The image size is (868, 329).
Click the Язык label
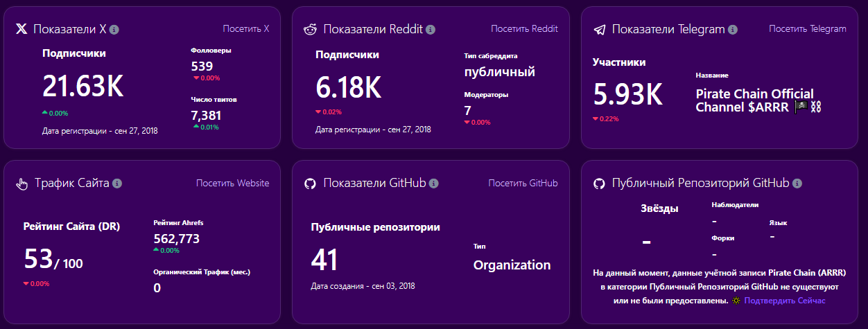778,222
